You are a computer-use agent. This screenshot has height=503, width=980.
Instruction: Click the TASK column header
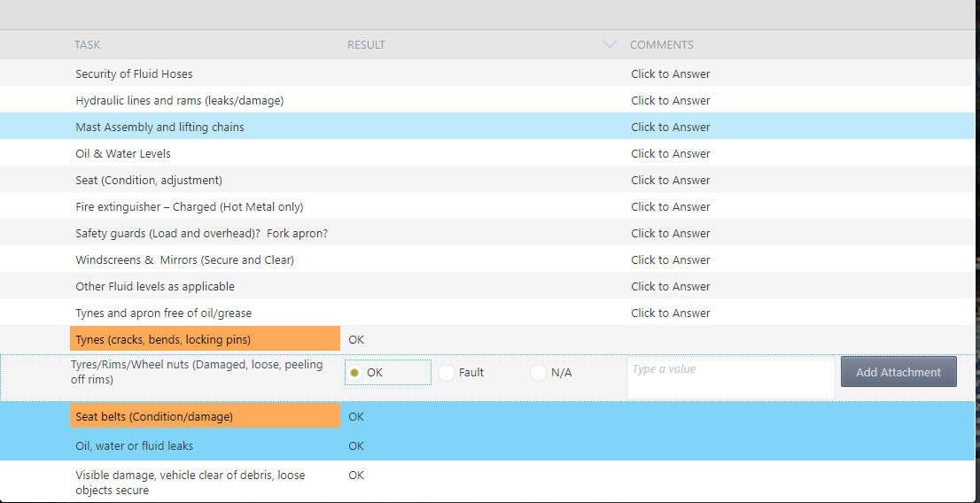[x=87, y=45]
